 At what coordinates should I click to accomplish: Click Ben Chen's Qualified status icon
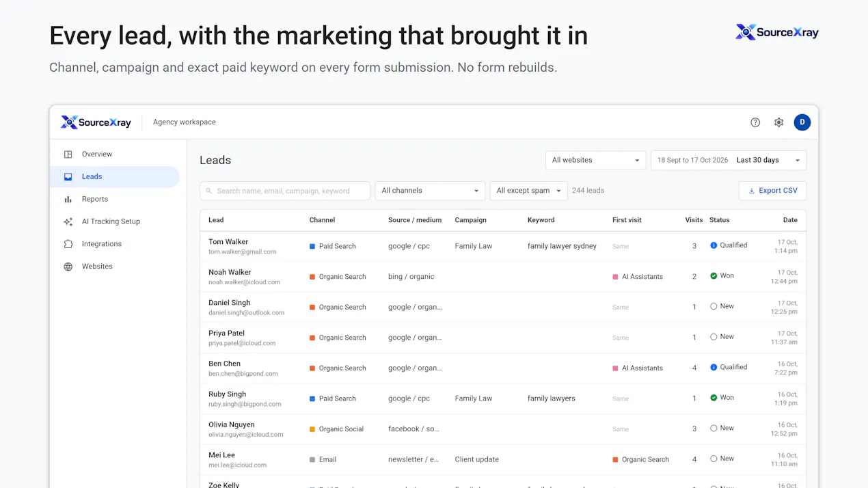click(x=714, y=367)
